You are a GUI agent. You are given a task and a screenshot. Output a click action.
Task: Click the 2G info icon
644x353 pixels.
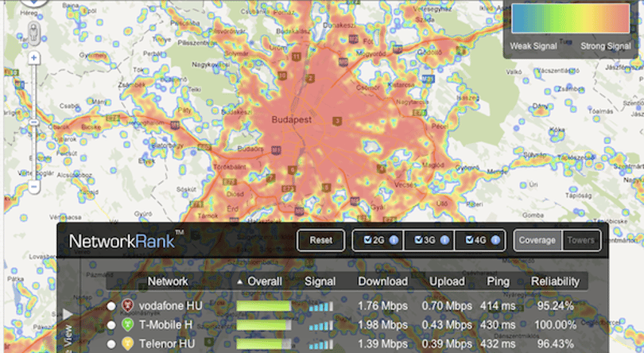[394, 240]
